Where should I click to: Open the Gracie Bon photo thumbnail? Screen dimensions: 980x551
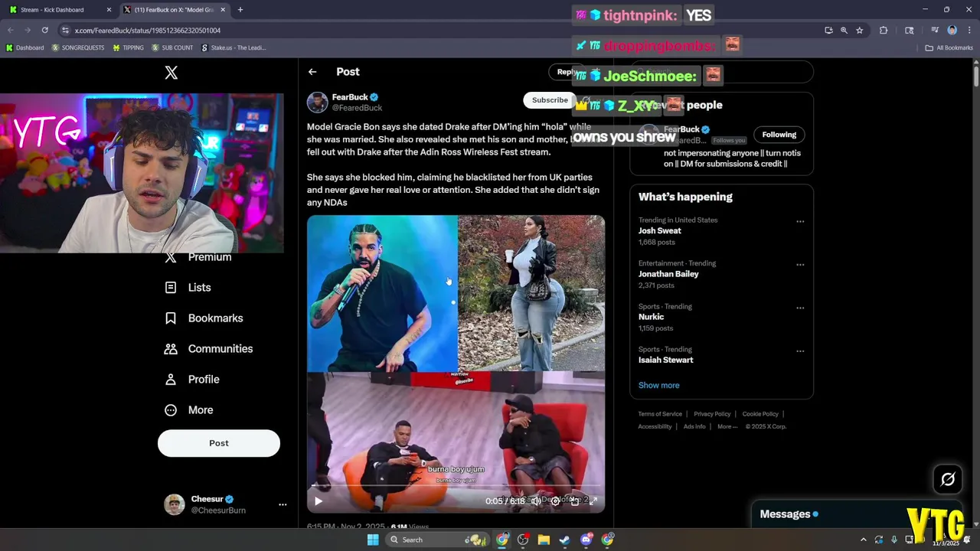point(531,293)
